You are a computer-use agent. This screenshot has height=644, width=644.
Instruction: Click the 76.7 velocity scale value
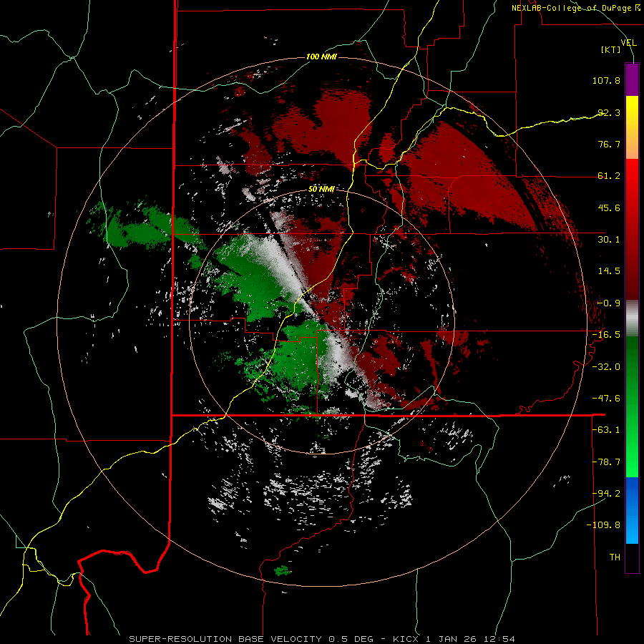(x=609, y=144)
